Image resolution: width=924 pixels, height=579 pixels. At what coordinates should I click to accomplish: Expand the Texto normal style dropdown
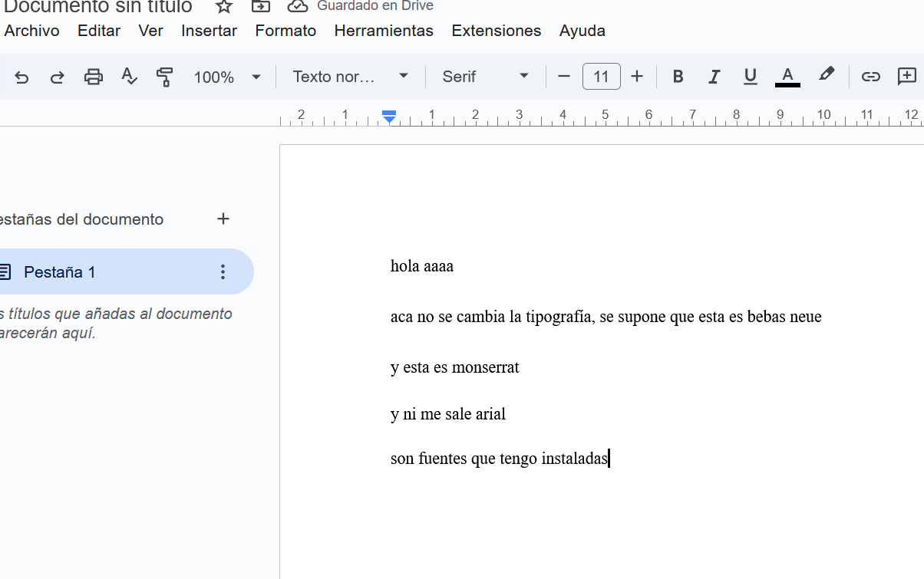tap(350, 77)
